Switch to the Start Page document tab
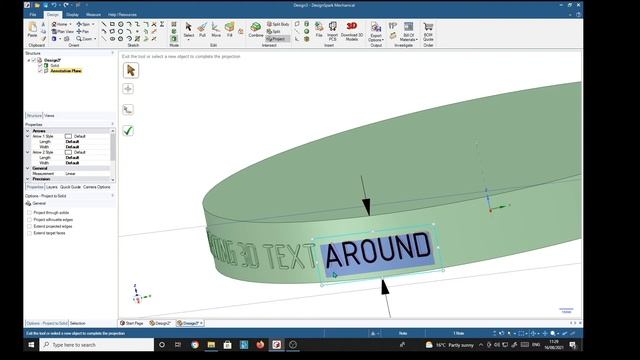The image size is (640, 360). point(132,323)
